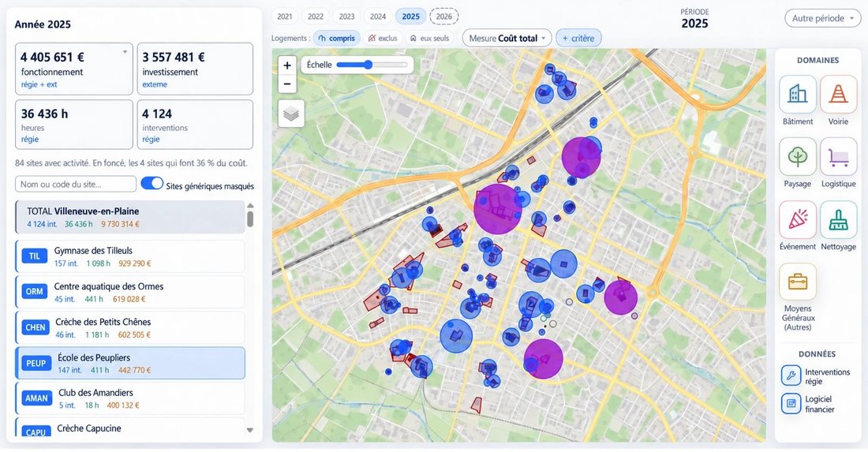Select the Bâtiment domain icon
The height and width of the screenshot is (452, 868).
[x=797, y=94]
